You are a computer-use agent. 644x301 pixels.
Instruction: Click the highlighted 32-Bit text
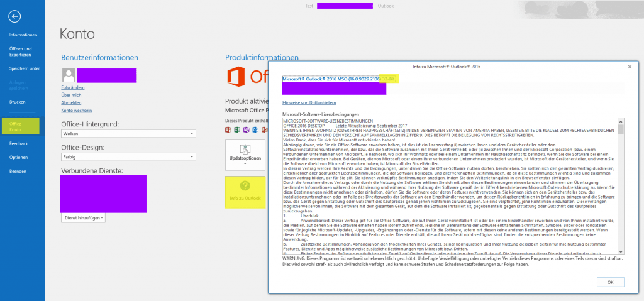click(x=390, y=79)
